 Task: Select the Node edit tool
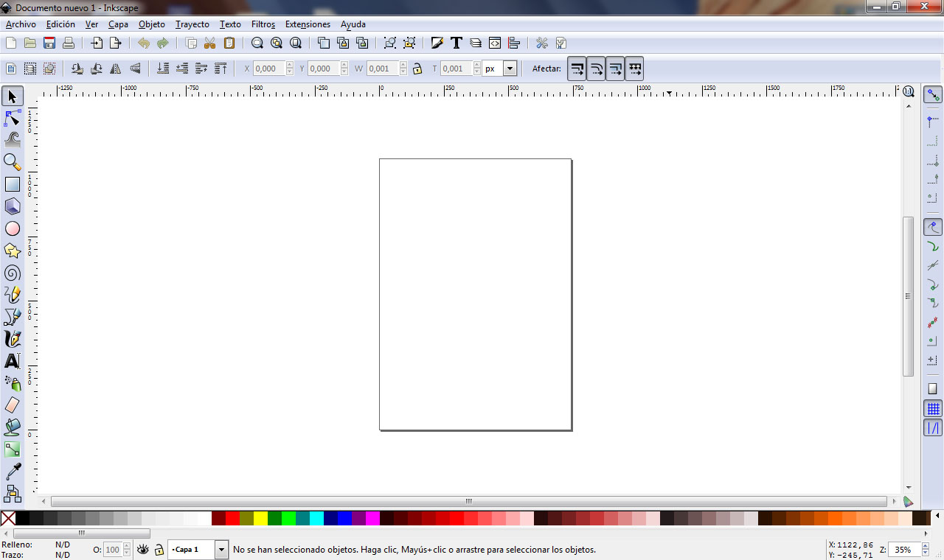coord(13,118)
